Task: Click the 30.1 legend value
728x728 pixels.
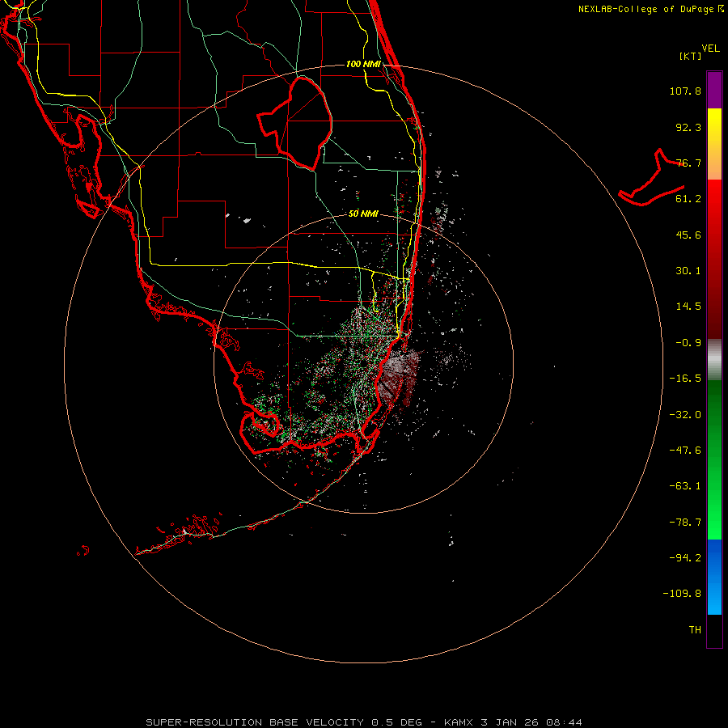Action: pos(688,271)
